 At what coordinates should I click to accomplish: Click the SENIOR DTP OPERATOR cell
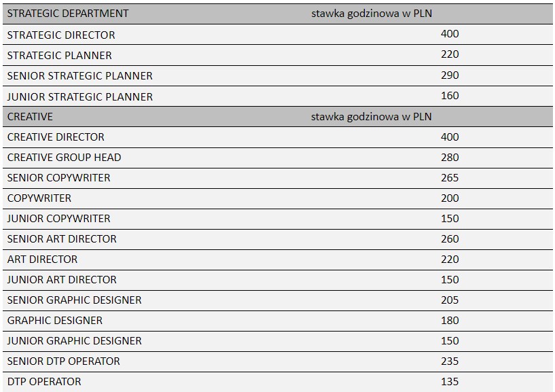[63, 361]
